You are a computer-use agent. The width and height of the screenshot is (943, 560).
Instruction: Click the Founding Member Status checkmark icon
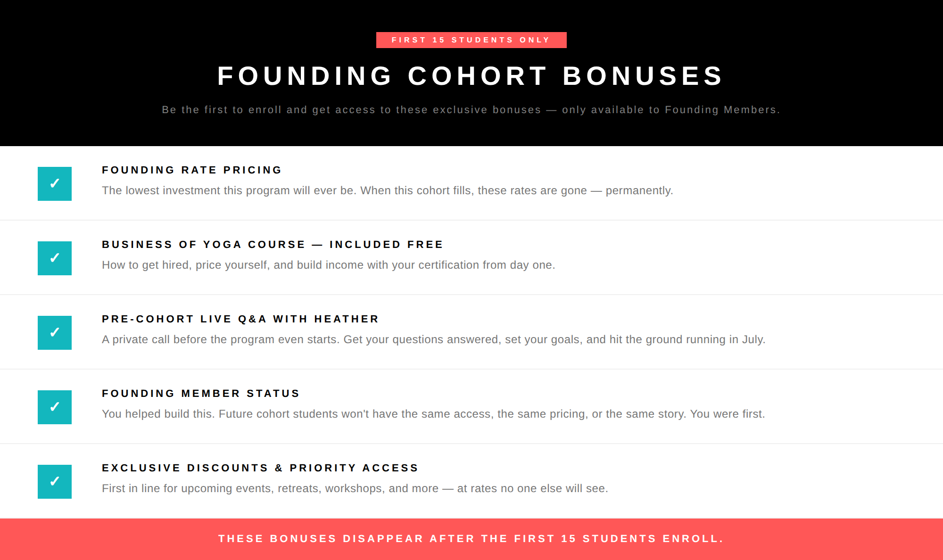click(55, 407)
